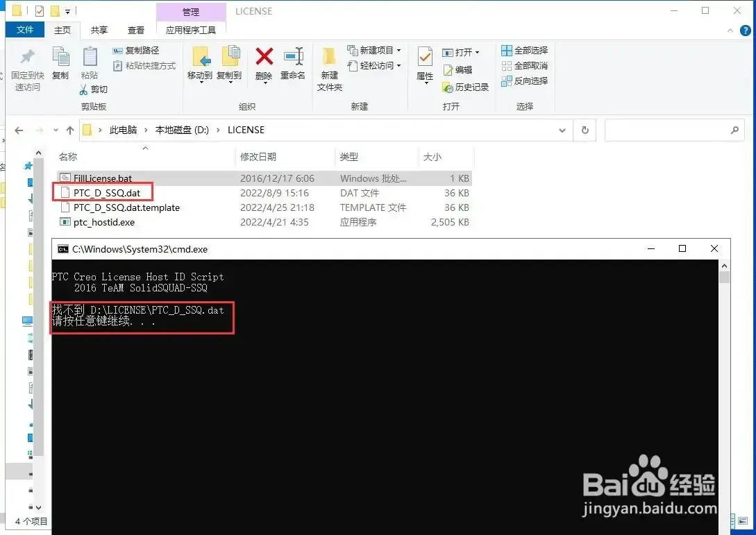Click the Copy (复制) ribbon icon

(x=60, y=57)
